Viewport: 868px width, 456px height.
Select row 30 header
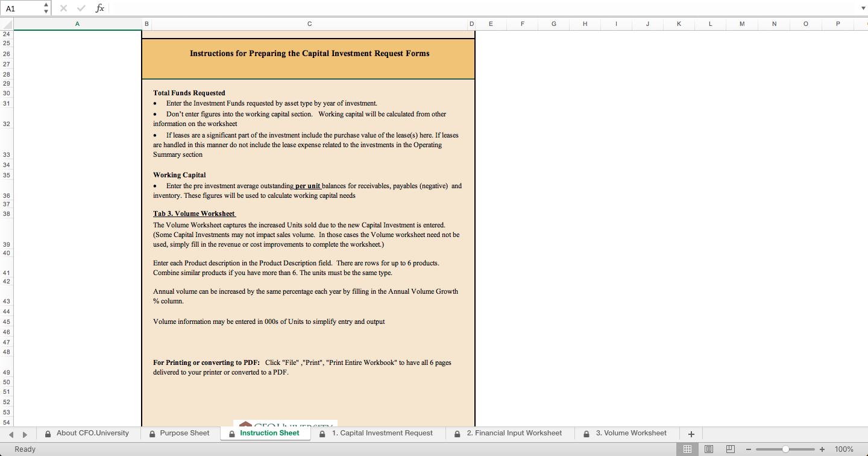[x=7, y=93]
